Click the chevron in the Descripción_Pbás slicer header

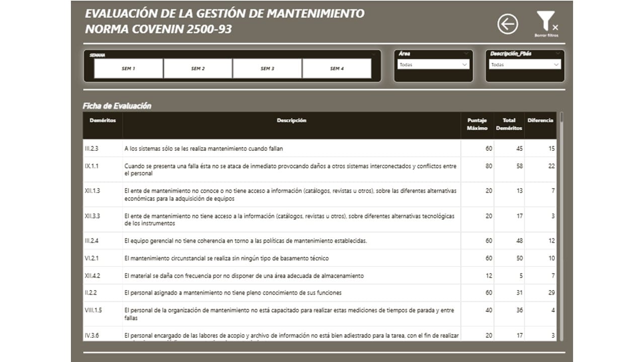tap(558, 53)
